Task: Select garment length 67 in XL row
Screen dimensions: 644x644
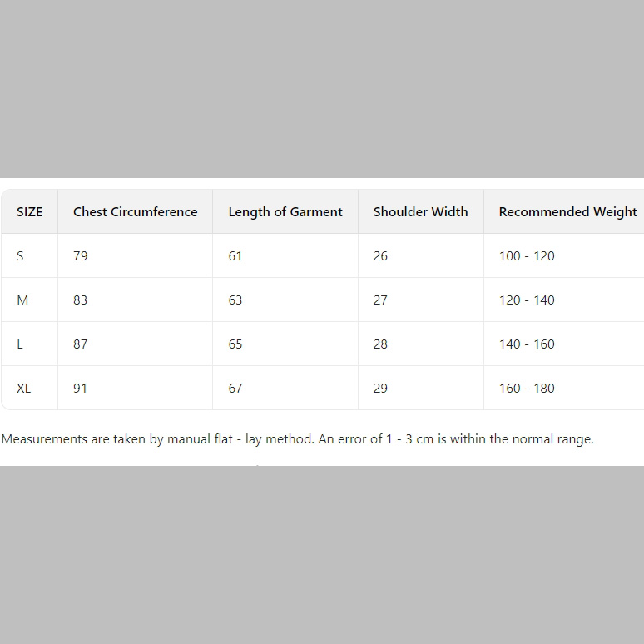Action: pyautogui.click(x=235, y=388)
